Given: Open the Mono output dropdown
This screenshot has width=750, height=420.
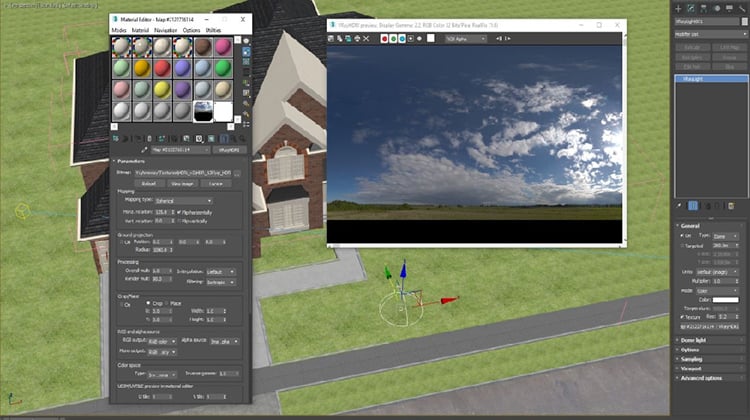Looking at the screenshot, I should point(162,352).
